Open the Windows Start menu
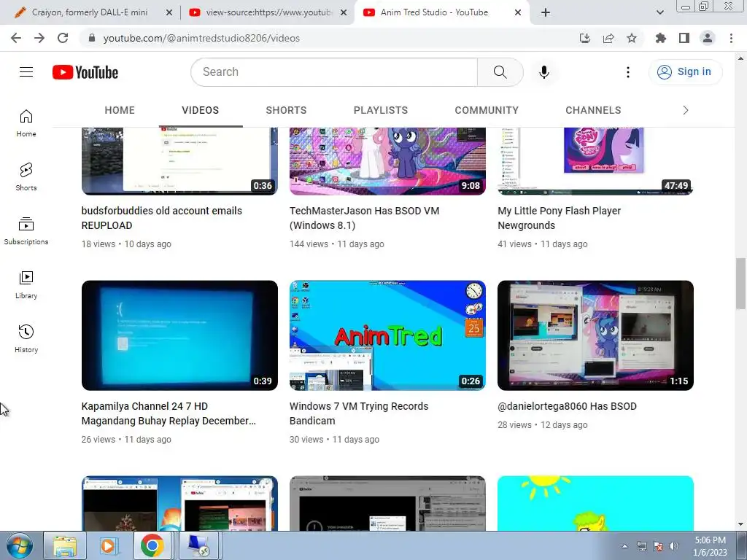This screenshot has width=747, height=560. click(x=19, y=545)
